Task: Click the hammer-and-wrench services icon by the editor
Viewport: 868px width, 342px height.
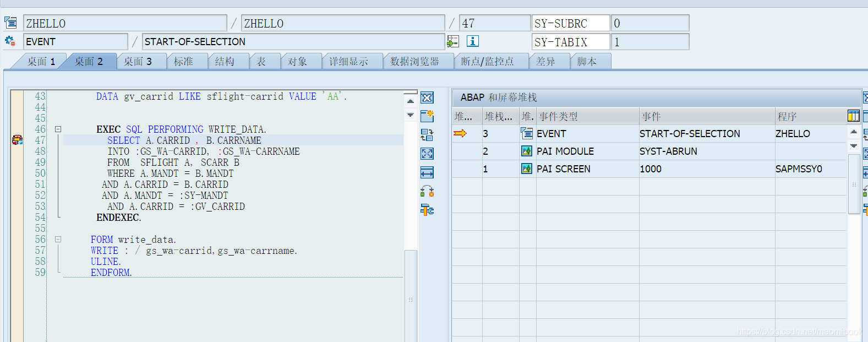Action: pyautogui.click(x=427, y=210)
